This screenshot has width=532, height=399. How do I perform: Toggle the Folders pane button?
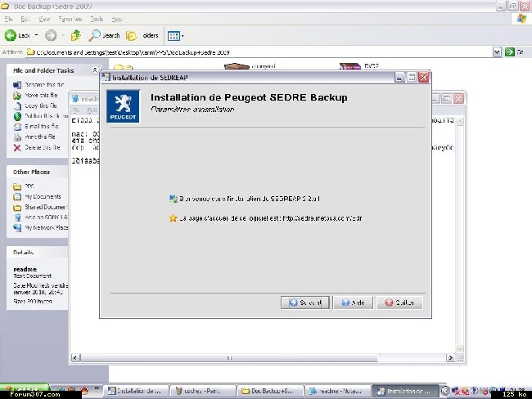(x=142, y=35)
